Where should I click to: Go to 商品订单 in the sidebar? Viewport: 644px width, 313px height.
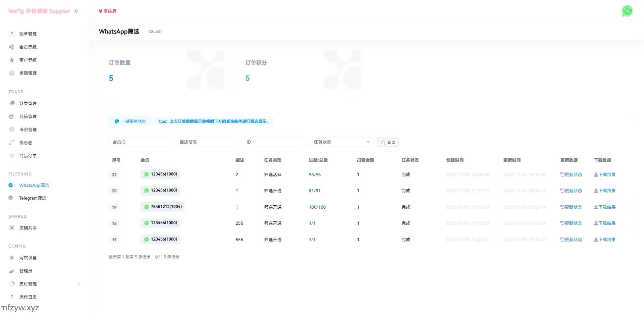click(28, 156)
